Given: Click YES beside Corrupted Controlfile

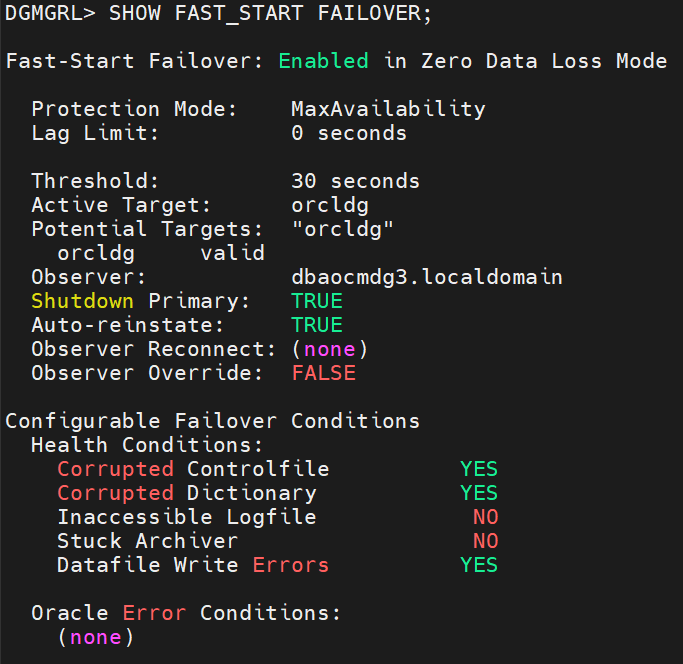Looking at the screenshot, I should (479, 469).
